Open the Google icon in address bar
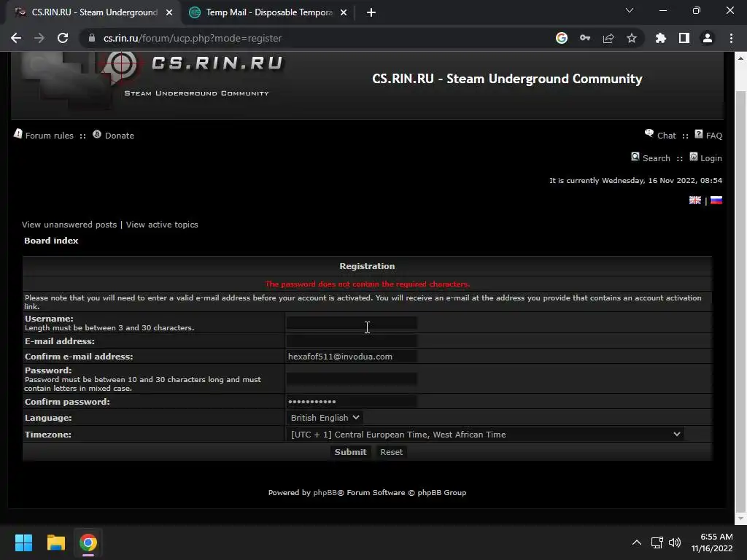Viewport: 747px width, 560px height. tap(562, 38)
